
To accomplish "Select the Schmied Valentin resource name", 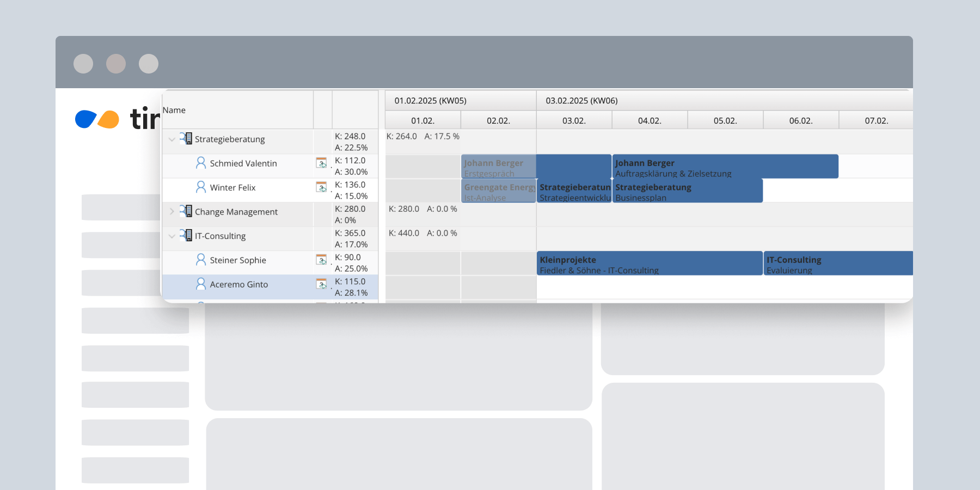I will coord(243,163).
